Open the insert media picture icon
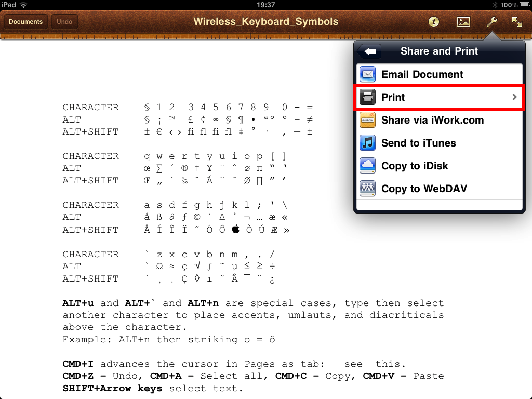532x399 pixels. coord(463,22)
